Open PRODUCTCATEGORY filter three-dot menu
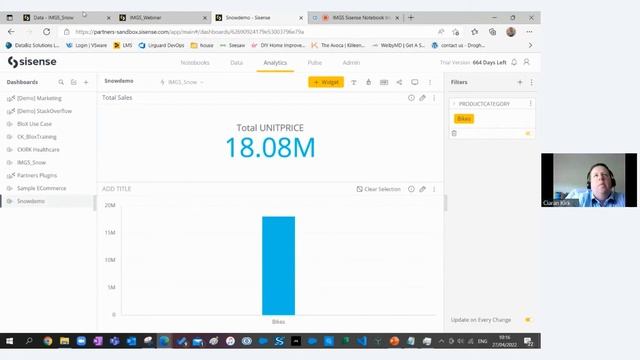This screenshot has height=360, width=640. point(530,104)
